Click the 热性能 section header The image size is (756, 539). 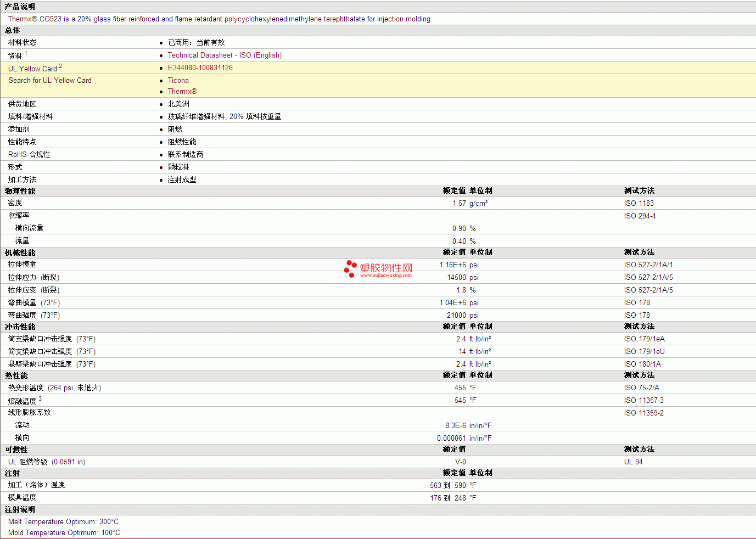click(16, 375)
